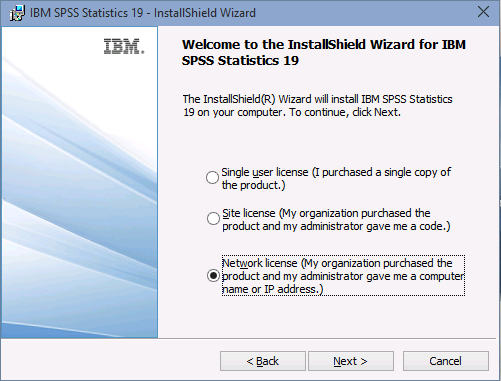The width and height of the screenshot is (501, 381).
Task: Click the installer icon in title bar
Action: [17, 13]
